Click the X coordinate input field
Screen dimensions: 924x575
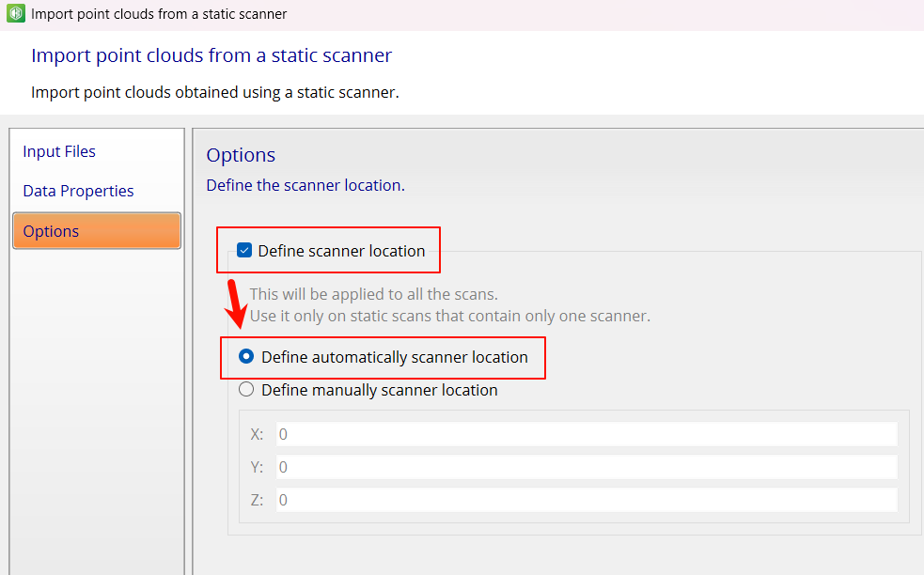[x=587, y=434]
